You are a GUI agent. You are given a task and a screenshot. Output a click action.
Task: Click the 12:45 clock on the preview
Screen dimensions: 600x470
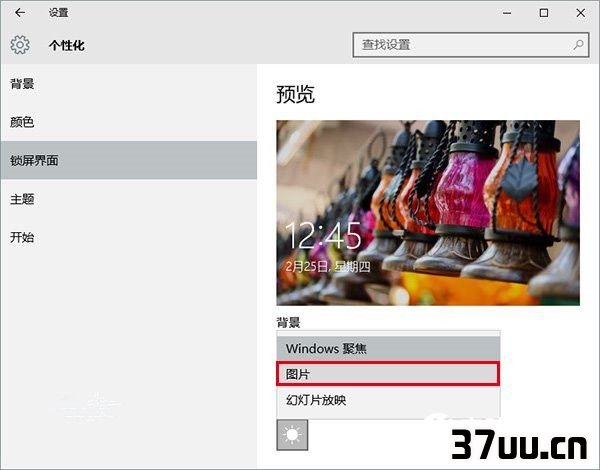click(323, 236)
